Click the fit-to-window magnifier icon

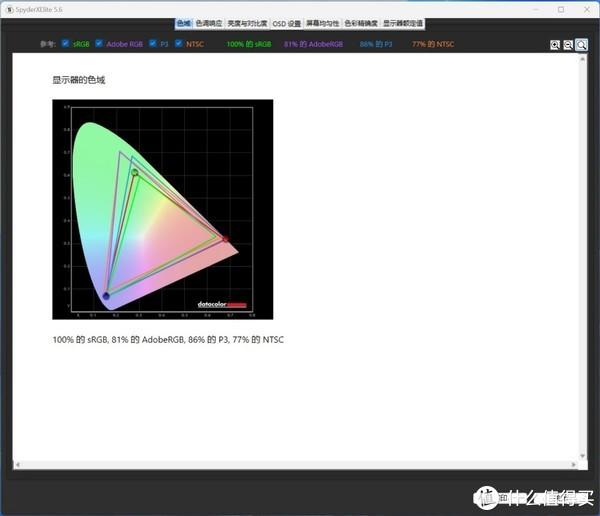click(x=581, y=45)
